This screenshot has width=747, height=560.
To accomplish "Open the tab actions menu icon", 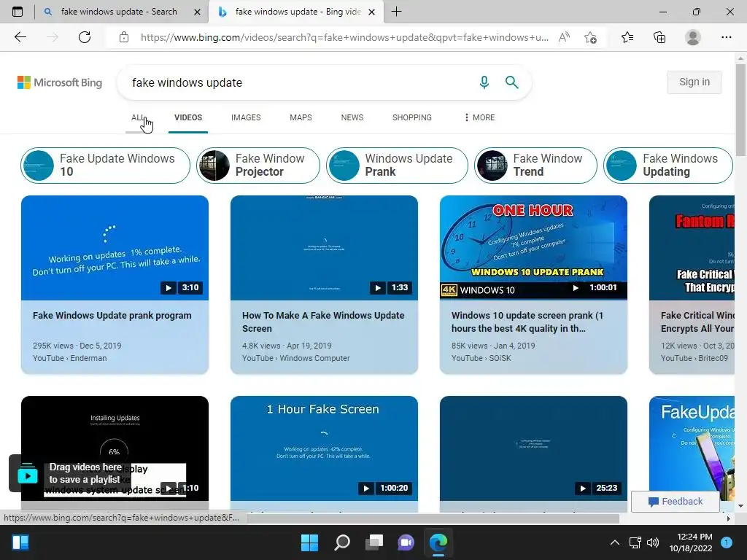I will click(18, 12).
